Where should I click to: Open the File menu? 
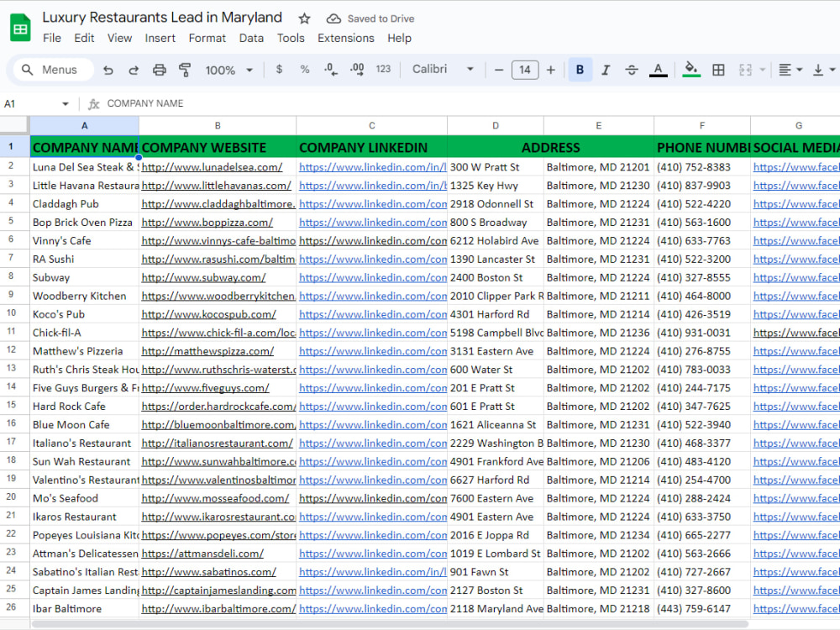[x=52, y=38]
